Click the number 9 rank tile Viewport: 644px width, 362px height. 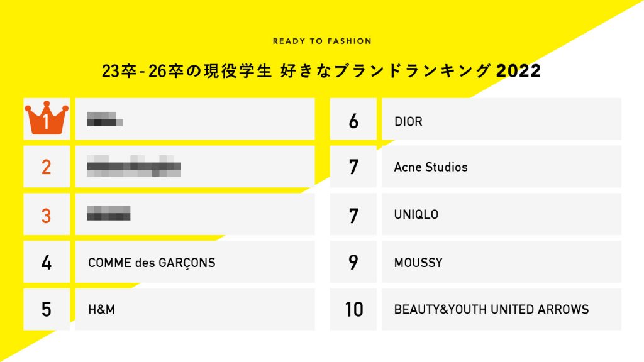tap(353, 262)
